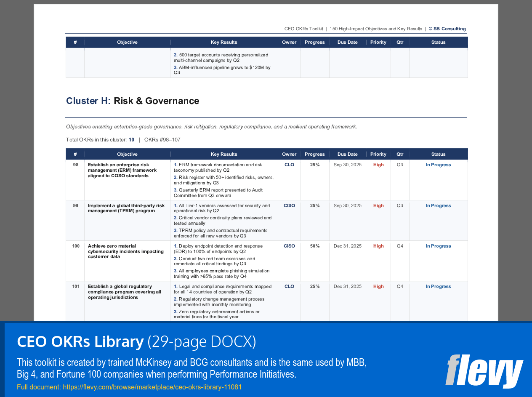Viewport: 532px width, 397px height.
Task: Click the Due Date column header
Action: click(x=347, y=154)
